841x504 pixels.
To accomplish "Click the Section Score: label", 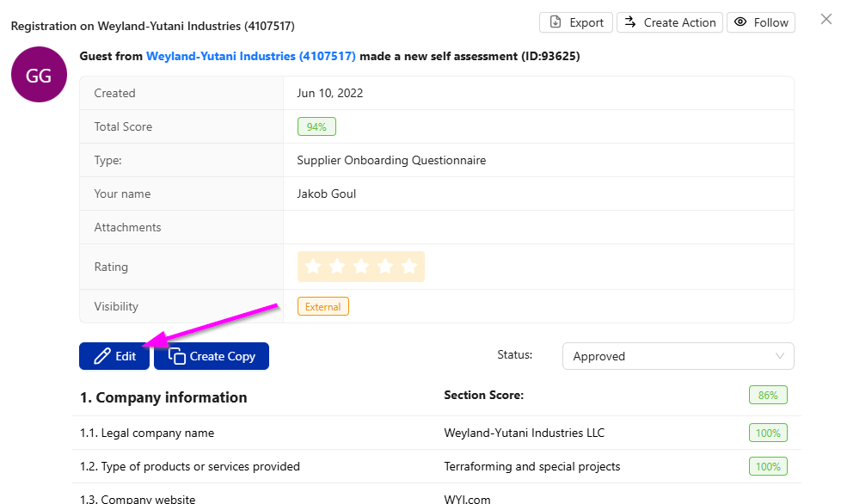I will coord(484,395).
